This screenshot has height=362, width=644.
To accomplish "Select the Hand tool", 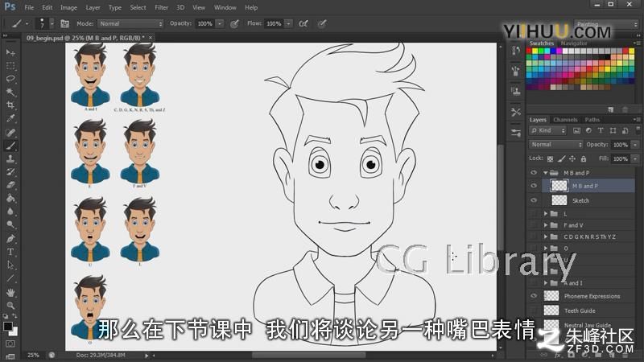I will (x=10, y=292).
